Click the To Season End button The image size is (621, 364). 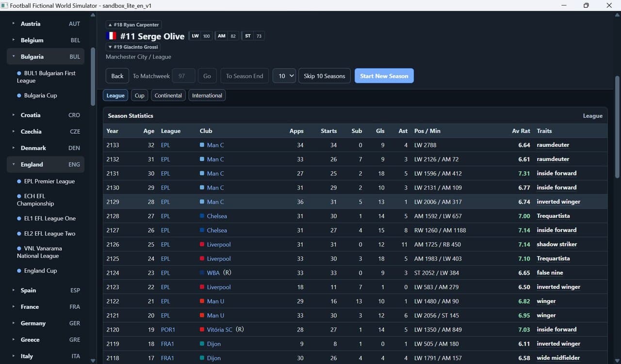pos(245,76)
